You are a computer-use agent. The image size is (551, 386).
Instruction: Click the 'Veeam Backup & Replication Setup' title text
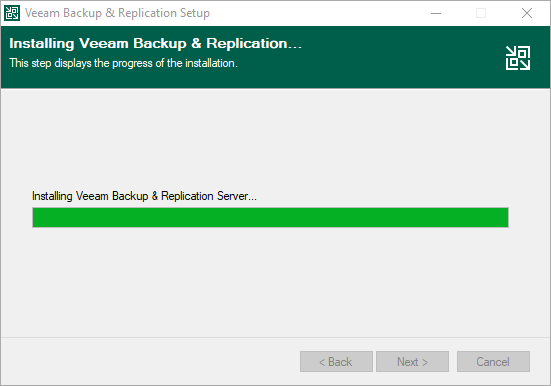tap(117, 13)
